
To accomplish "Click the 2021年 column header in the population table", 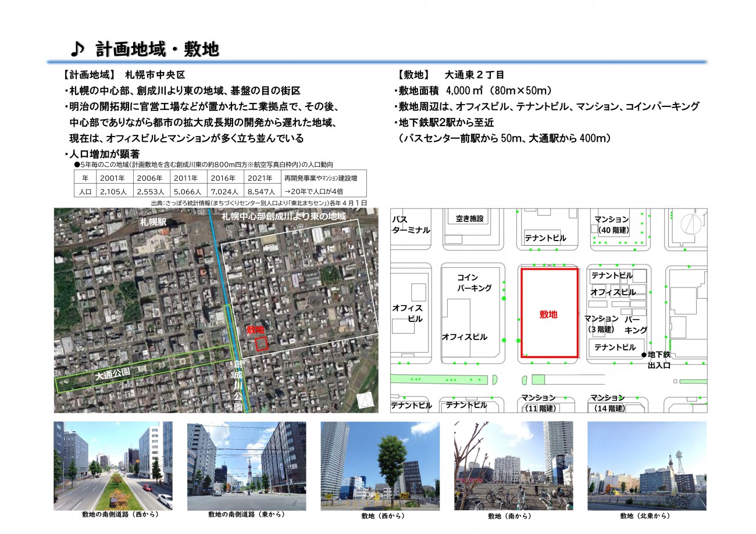I will click(x=261, y=178).
